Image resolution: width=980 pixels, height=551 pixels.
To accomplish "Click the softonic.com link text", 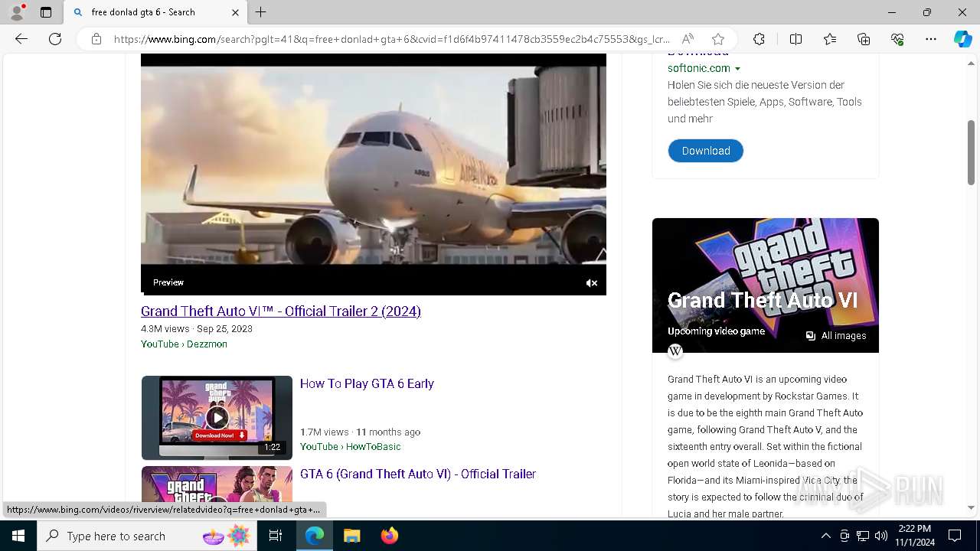I will tap(699, 68).
